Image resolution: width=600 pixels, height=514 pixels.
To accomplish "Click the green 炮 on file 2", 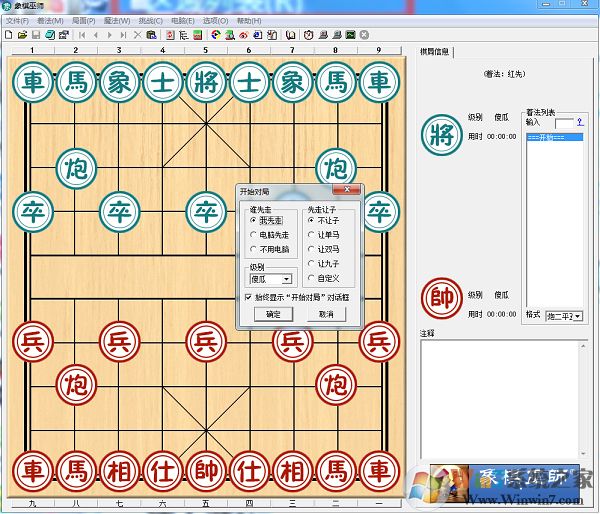I will click(76, 169).
